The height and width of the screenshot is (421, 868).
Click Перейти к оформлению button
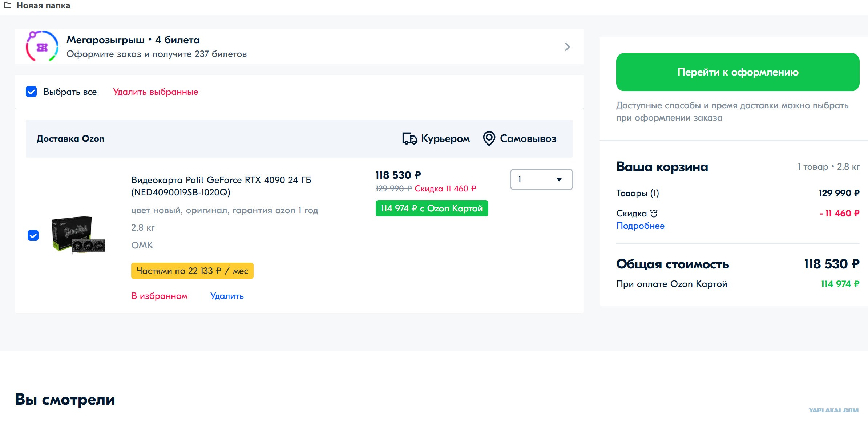point(738,72)
